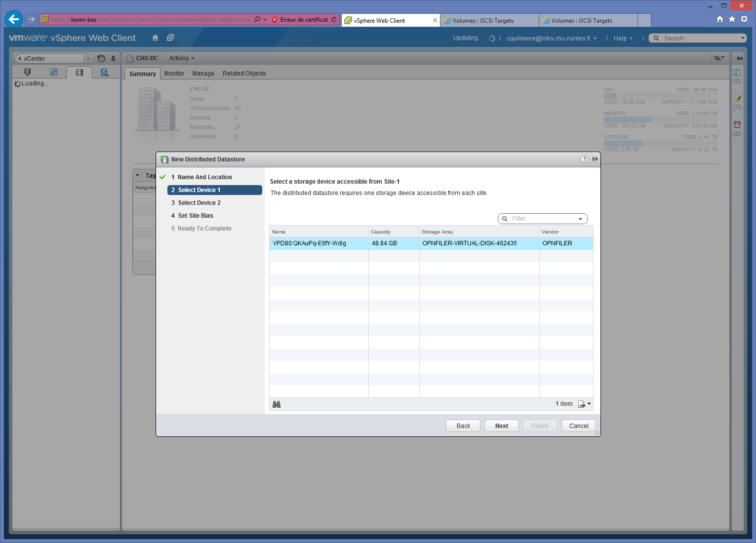Open the Alarms clock icon in sidebar

(x=737, y=125)
